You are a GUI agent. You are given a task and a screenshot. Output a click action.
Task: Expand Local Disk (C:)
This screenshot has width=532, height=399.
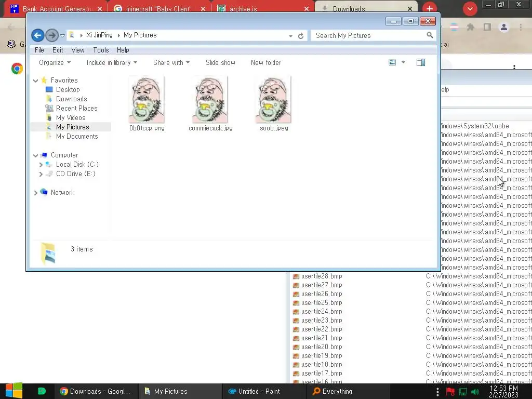[41, 165]
